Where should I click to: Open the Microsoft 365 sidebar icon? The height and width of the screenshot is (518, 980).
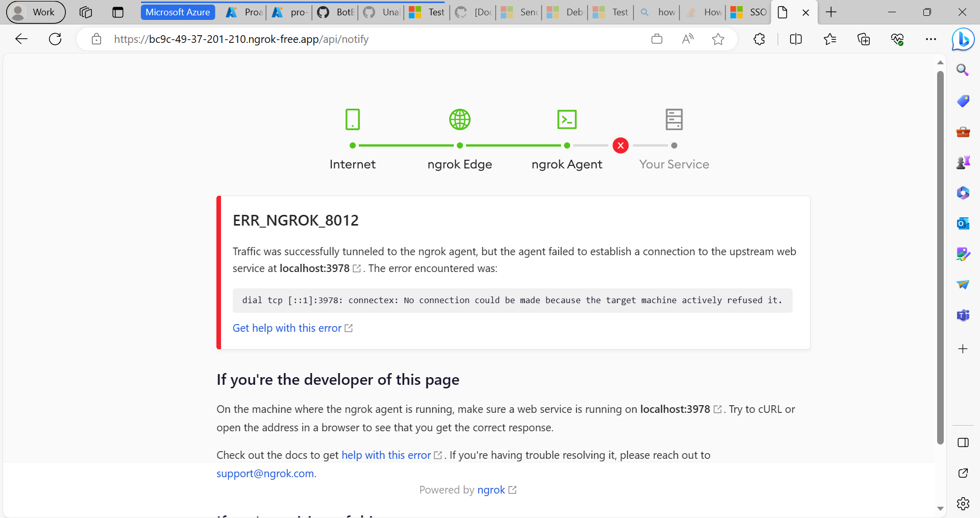[963, 192]
